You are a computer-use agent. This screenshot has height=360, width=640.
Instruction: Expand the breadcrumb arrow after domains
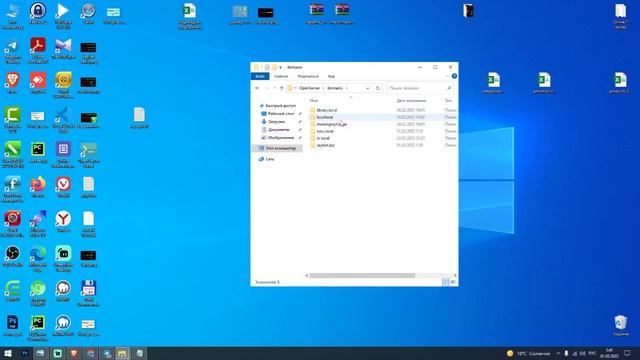point(347,88)
